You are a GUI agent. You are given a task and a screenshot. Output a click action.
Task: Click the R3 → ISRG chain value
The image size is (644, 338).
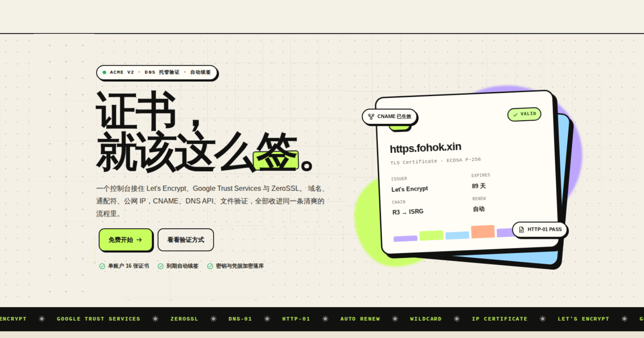tap(408, 212)
